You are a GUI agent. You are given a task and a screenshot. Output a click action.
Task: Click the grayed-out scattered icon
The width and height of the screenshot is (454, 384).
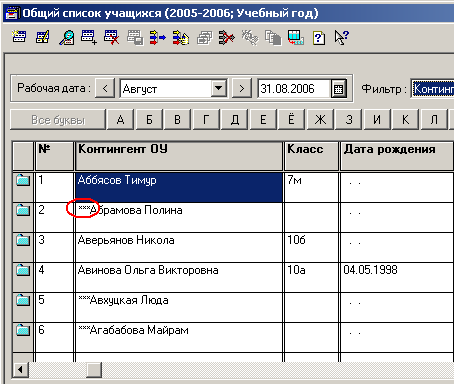click(250, 37)
